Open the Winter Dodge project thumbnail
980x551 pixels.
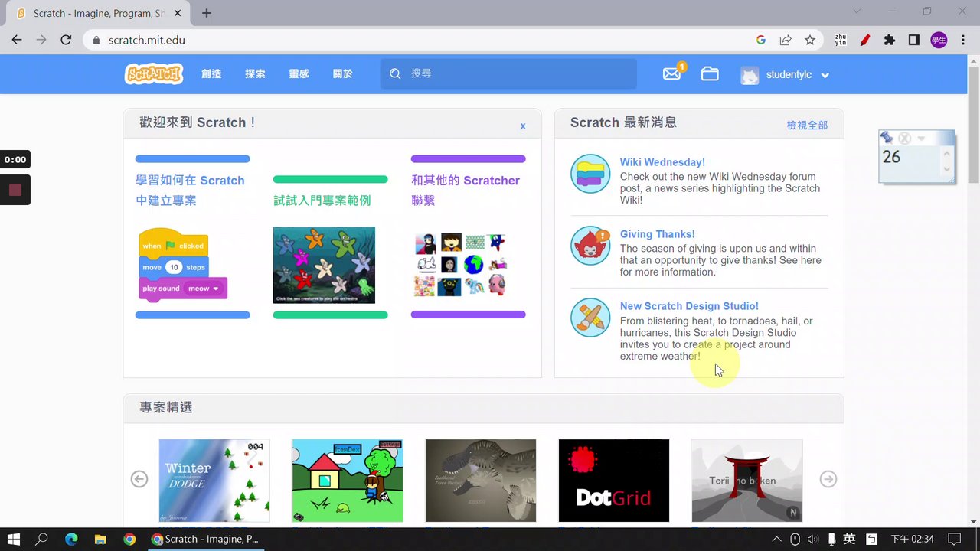(214, 481)
